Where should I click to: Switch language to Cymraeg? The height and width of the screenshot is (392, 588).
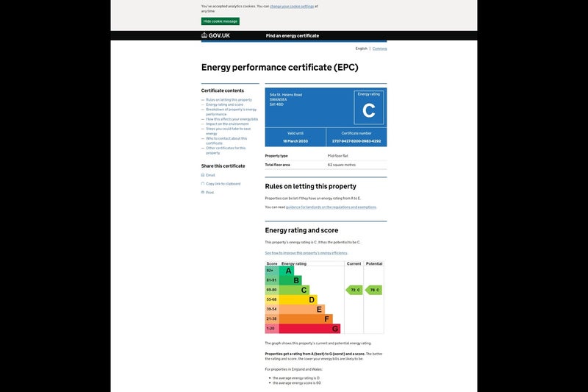tap(379, 49)
